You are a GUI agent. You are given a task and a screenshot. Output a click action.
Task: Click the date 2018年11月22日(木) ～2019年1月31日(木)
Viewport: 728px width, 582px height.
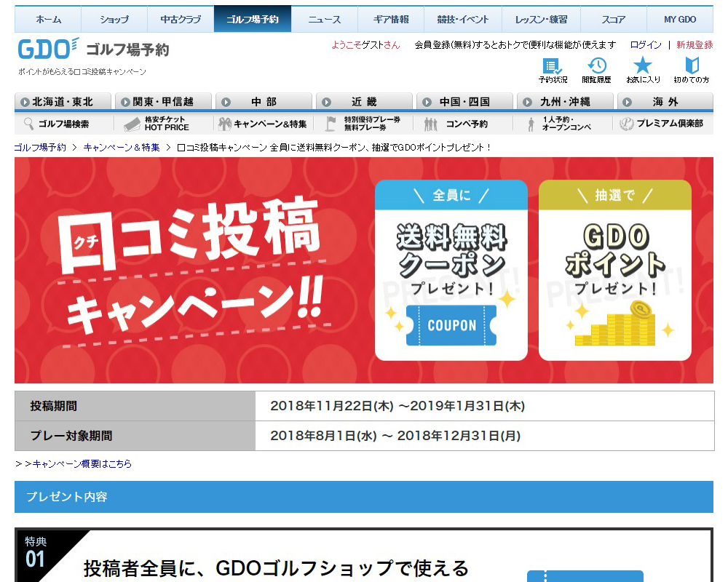coord(397,406)
